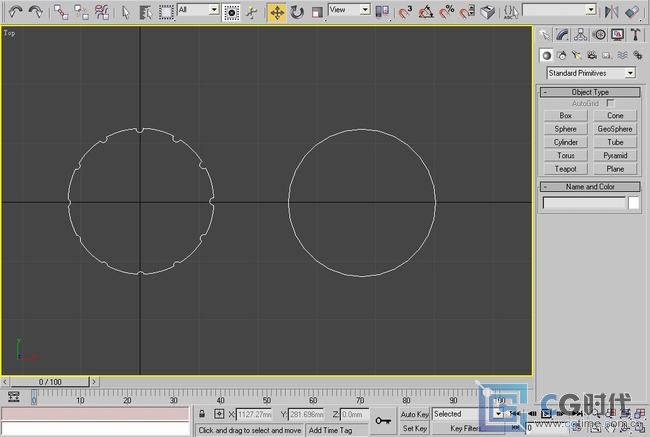
Task: Collapse the Object Type rollout
Action: click(590, 92)
